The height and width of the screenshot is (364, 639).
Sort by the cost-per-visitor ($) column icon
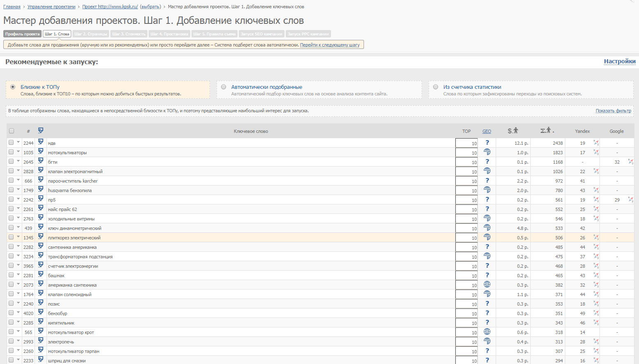click(x=513, y=131)
